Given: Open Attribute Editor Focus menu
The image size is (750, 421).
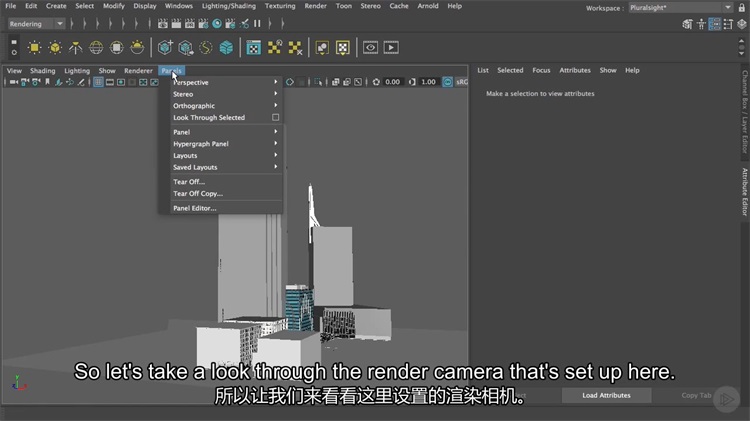Looking at the screenshot, I should pyautogui.click(x=541, y=70).
